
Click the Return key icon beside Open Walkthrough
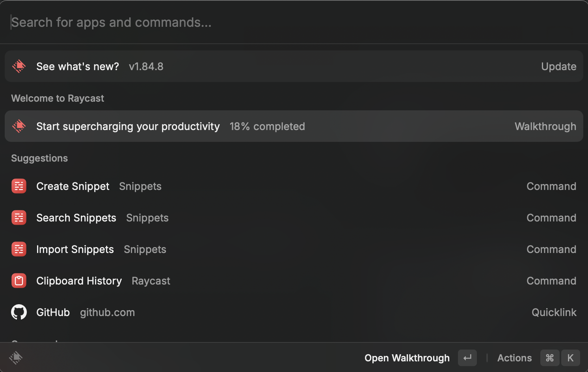tap(467, 358)
